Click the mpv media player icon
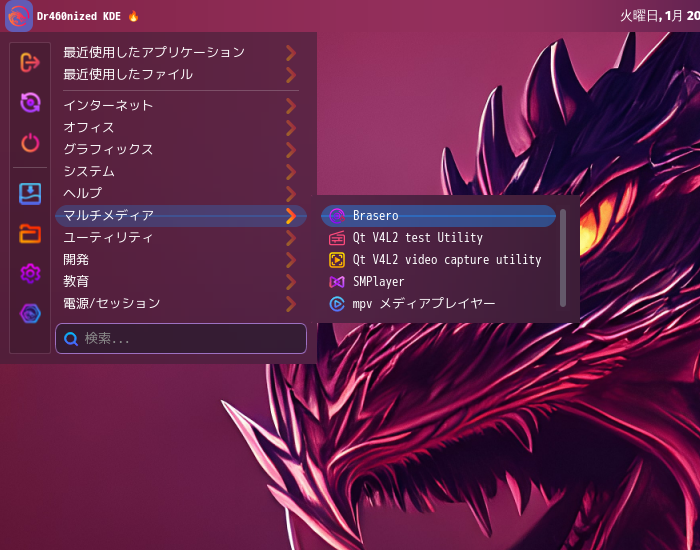Image resolution: width=700 pixels, height=550 pixels. 337,304
